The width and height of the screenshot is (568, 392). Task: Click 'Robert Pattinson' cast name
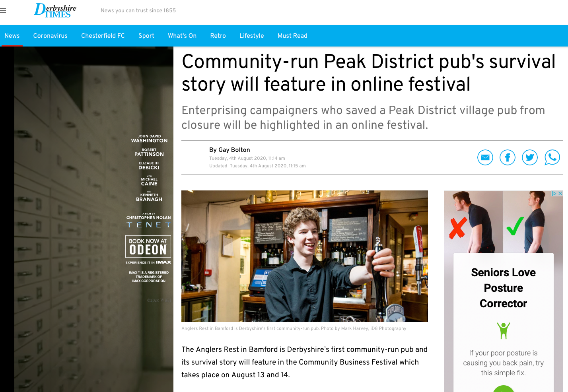click(149, 152)
